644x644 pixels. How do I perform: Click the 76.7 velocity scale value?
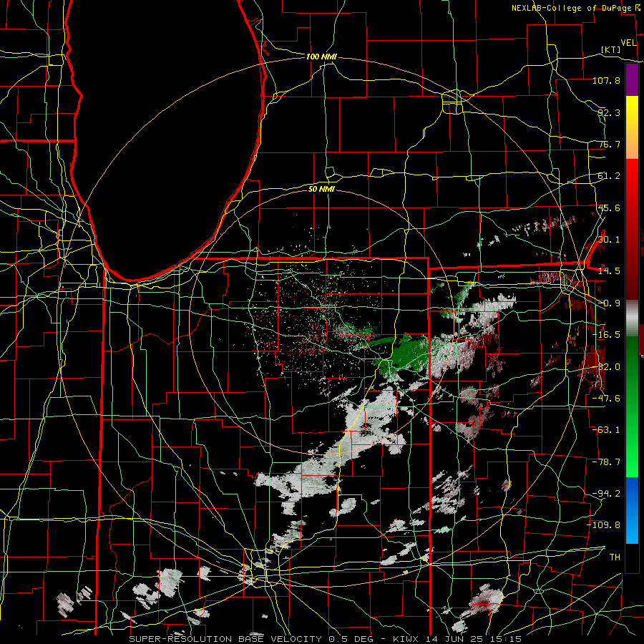point(609,144)
